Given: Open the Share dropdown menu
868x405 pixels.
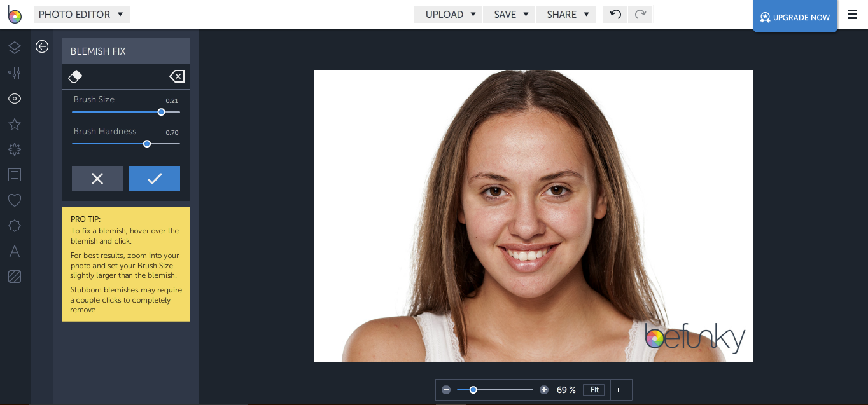Looking at the screenshot, I should click(x=566, y=14).
